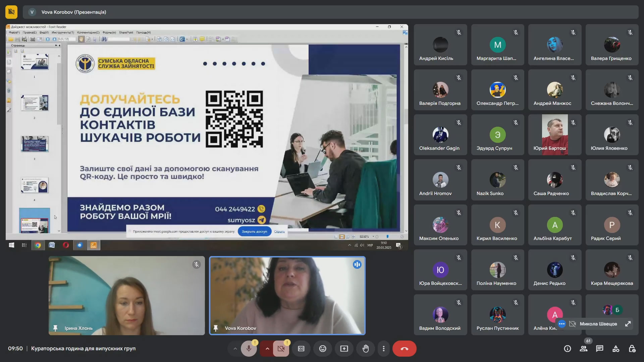Click Opera icon in shared taskbar
Viewport: 644px width, 362px height.
pos(66,245)
